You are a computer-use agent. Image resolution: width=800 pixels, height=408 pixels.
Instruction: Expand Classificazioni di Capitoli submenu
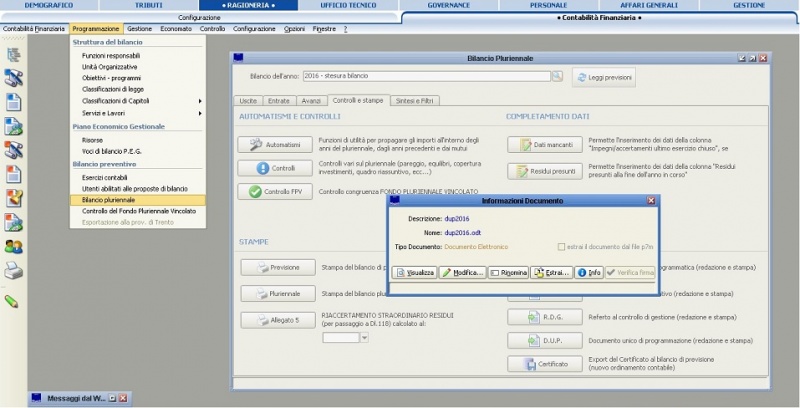200,100
